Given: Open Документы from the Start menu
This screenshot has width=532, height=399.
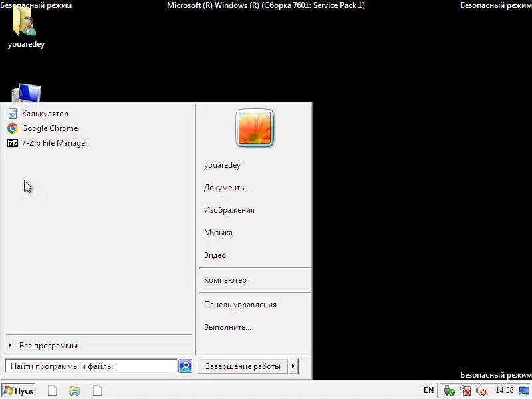Looking at the screenshot, I should 225,188.
